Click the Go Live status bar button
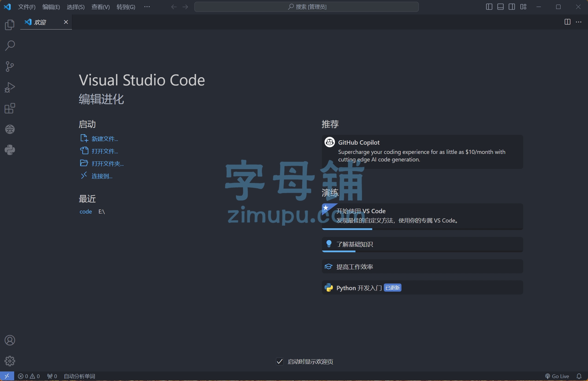Viewport: 588px width, 381px height. (557, 376)
